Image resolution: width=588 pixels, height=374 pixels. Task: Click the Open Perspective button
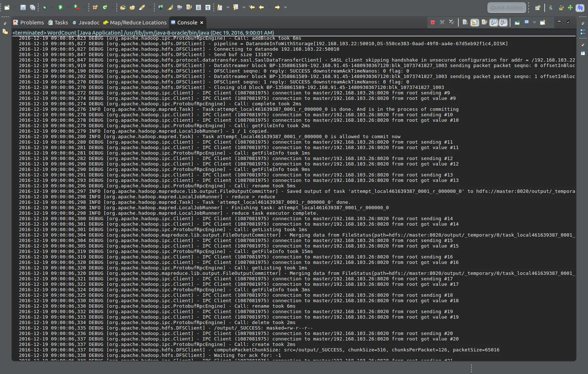tap(537, 8)
